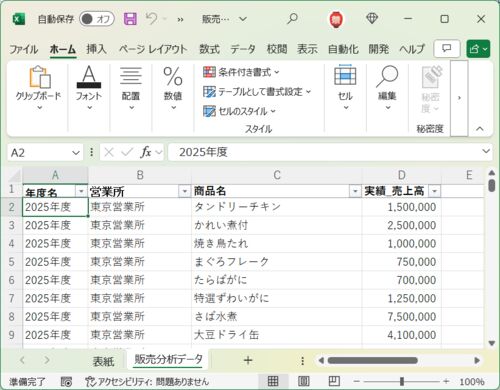Click the select-all corner triangle
Viewport: 500px width, 390px height.
(14, 175)
